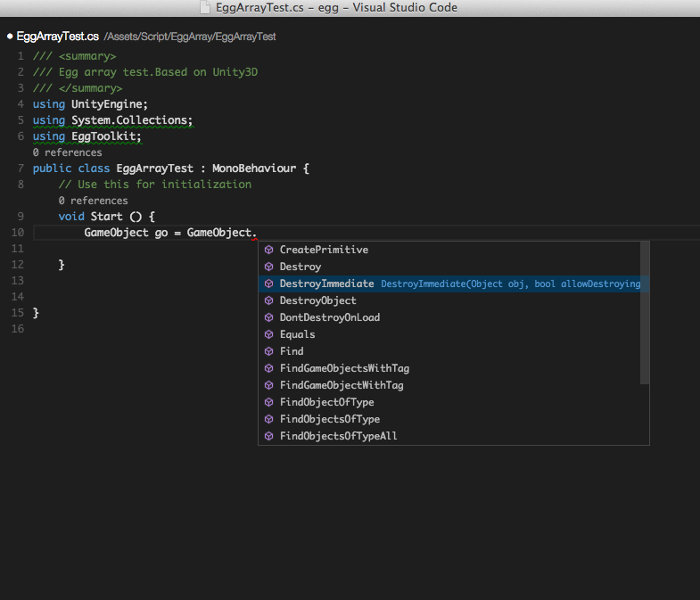Pick Find from the suggestion list
This screenshot has height=600, width=700.
click(449, 351)
